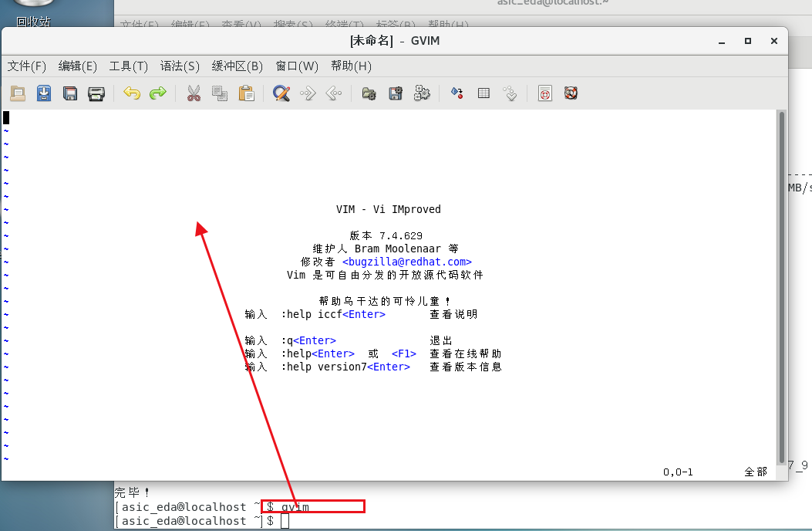Click the Copy toolbar icon

click(220, 93)
